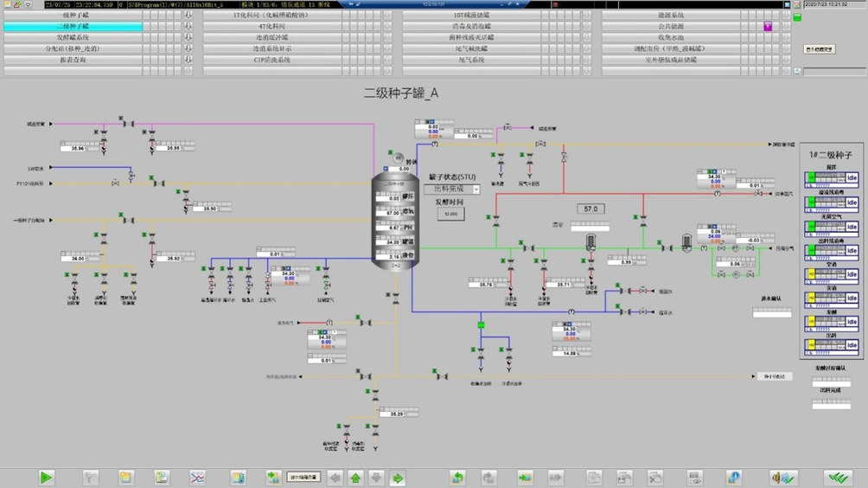Click the 能源系统 navigation button

click(670, 16)
